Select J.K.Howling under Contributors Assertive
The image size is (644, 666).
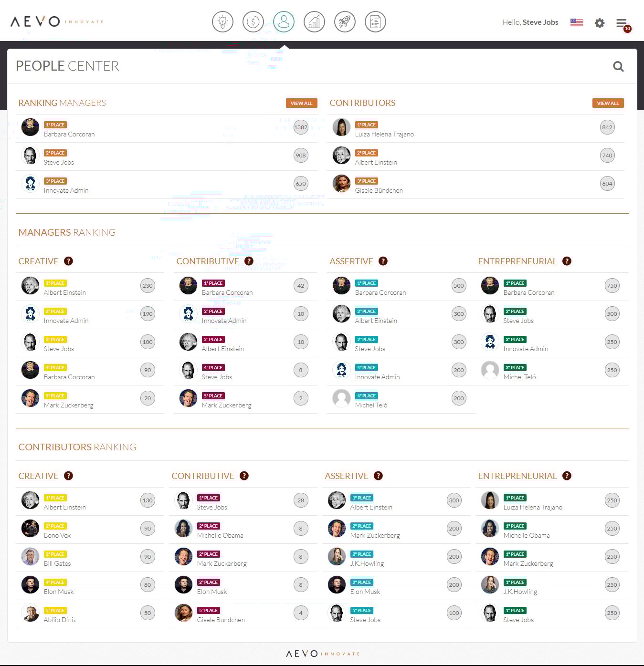click(367, 564)
